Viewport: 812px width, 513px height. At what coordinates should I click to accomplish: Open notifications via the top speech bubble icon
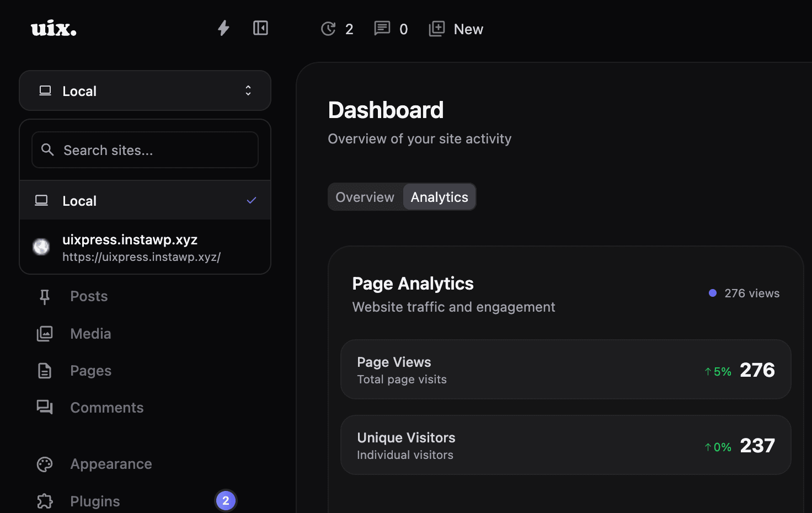(382, 29)
